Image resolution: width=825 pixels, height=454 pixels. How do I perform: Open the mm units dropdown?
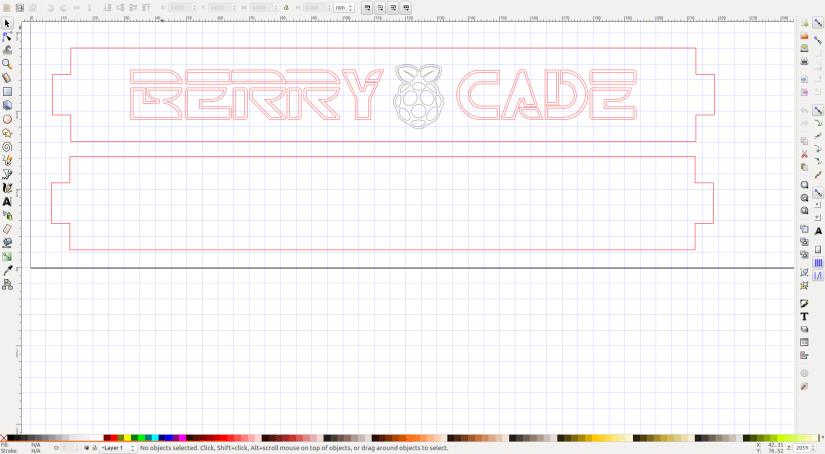pos(344,8)
